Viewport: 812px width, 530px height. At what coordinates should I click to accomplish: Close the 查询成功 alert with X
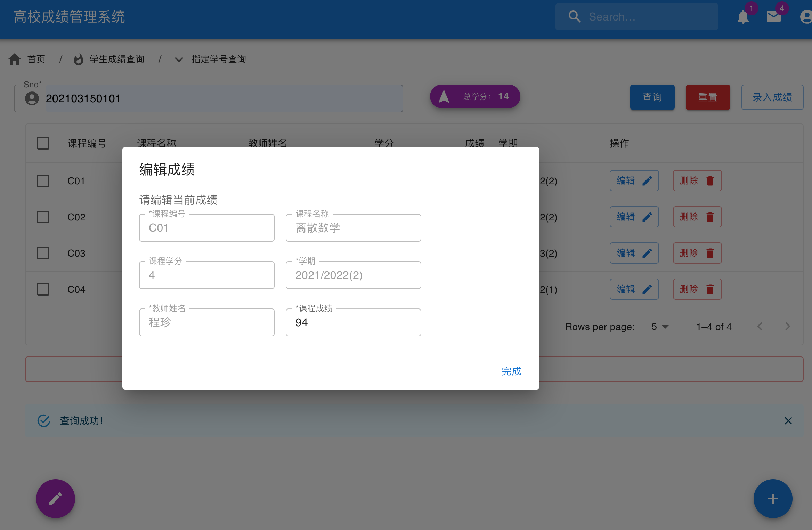(788, 421)
